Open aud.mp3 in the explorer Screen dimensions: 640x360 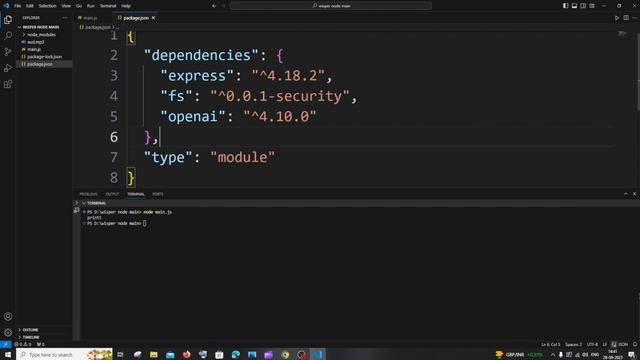(x=36, y=42)
